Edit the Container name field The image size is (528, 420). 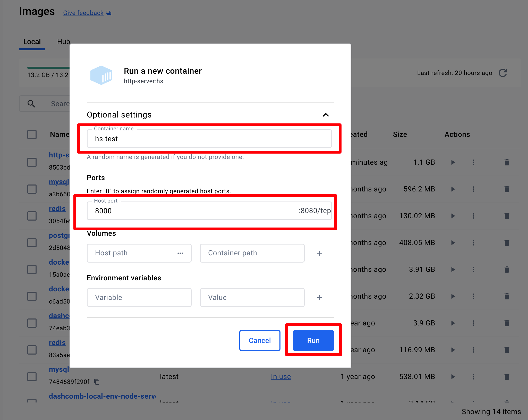point(209,139)
